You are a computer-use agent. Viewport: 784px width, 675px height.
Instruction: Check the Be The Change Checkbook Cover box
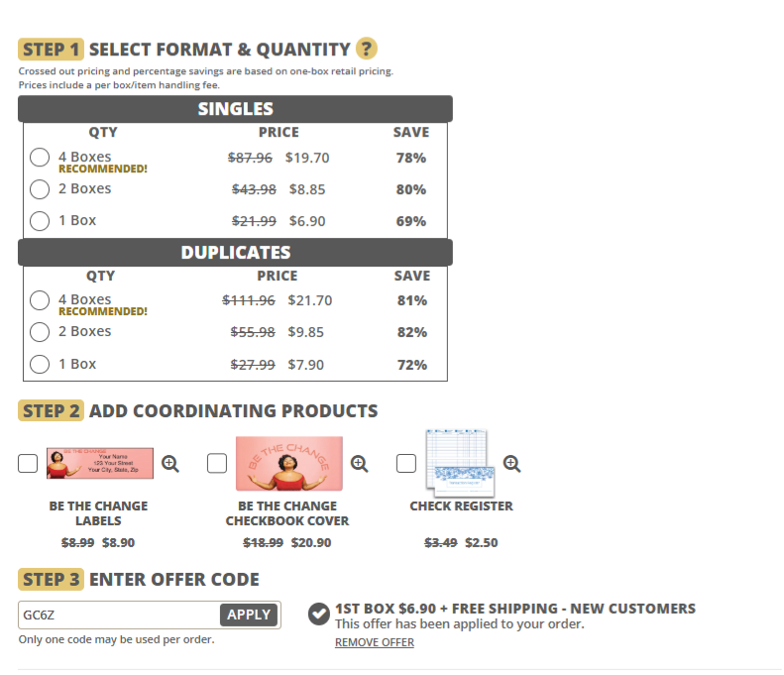[x=217, y=463]
